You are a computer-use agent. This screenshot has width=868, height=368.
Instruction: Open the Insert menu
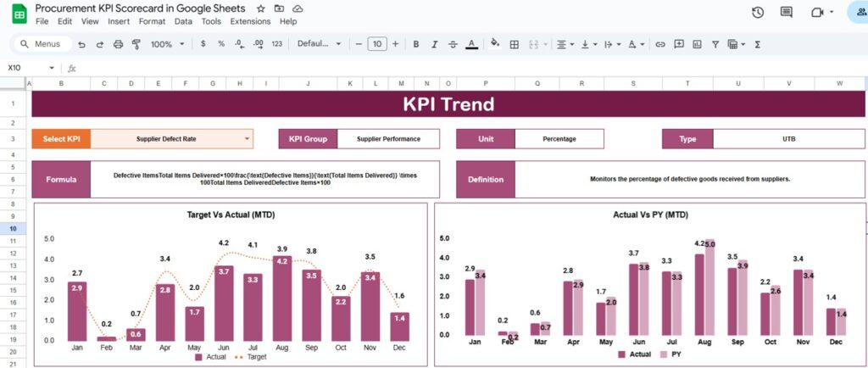(x=119, y=21)
